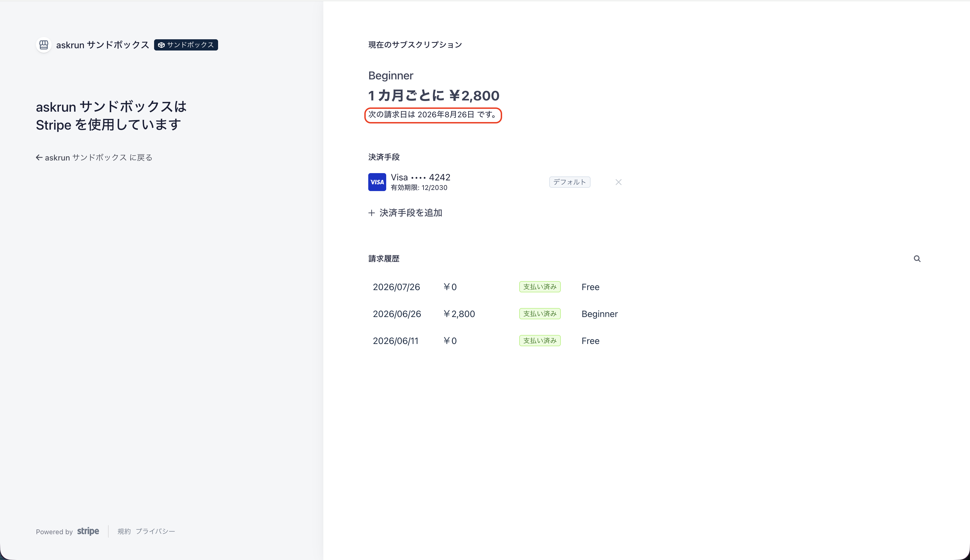This screenshot has width=970, height=560.
Task: Remove the Visa 4242 card with the X
Action: [618, 182]
